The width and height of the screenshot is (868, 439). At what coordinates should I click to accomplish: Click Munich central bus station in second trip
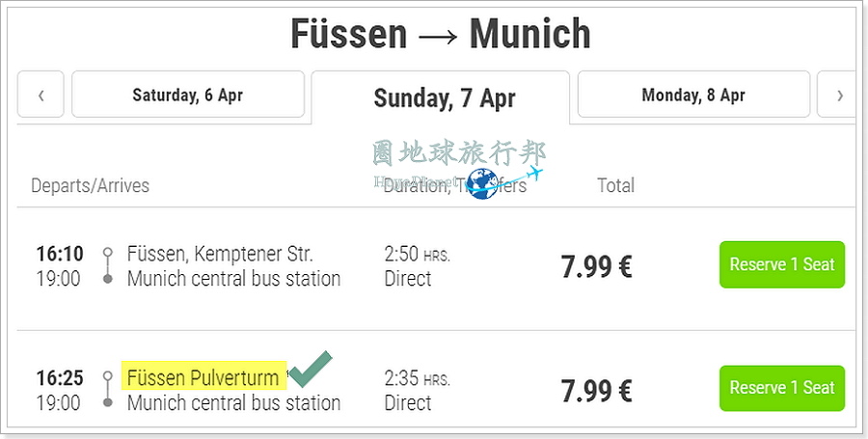coord(233,402)
